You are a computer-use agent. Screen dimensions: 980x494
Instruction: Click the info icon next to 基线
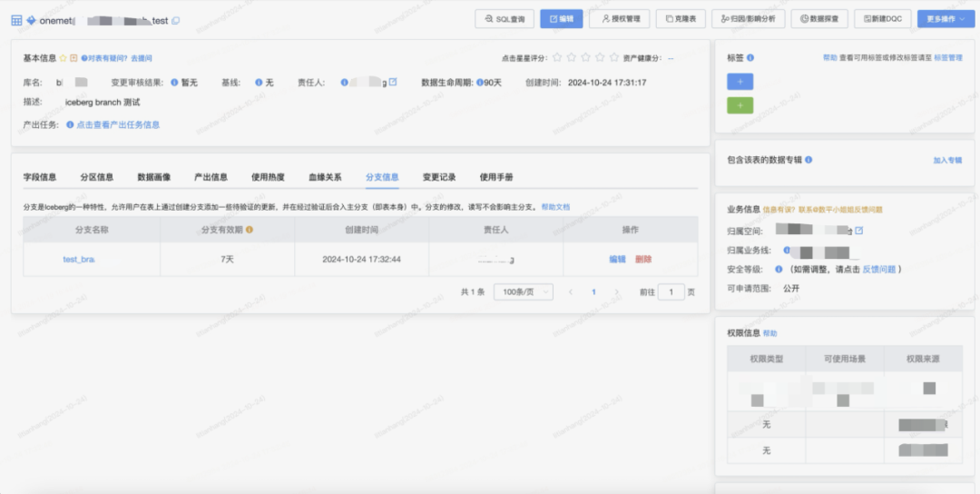(x=259, y=83)
